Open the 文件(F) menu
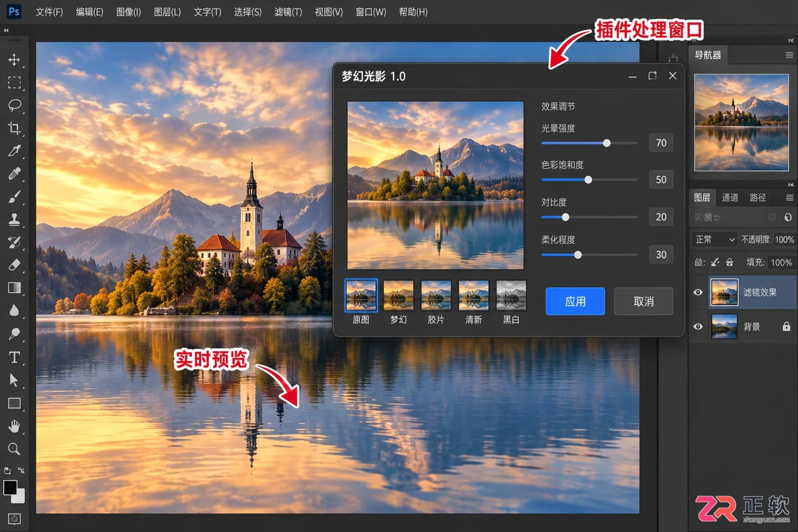Image resolution: width=798 pixels, height=532 pixels. tap(49, 12)
